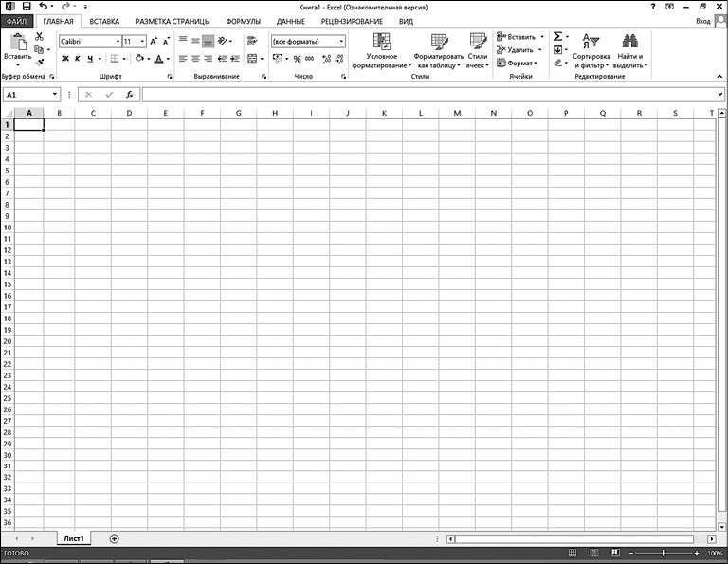Open the ФОРМУЛЫ ribbon tab
Screen dimensions: 728x564
tap(243, 21)
